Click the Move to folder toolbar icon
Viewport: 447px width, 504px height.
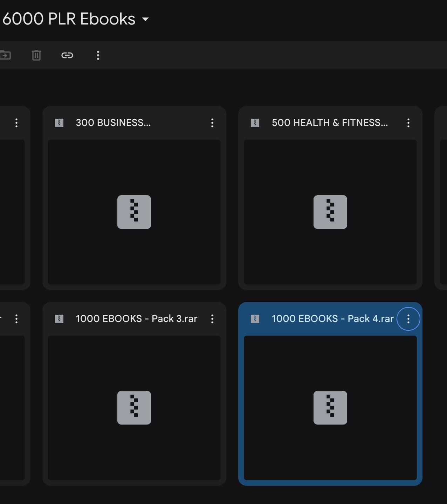(5, 55)
